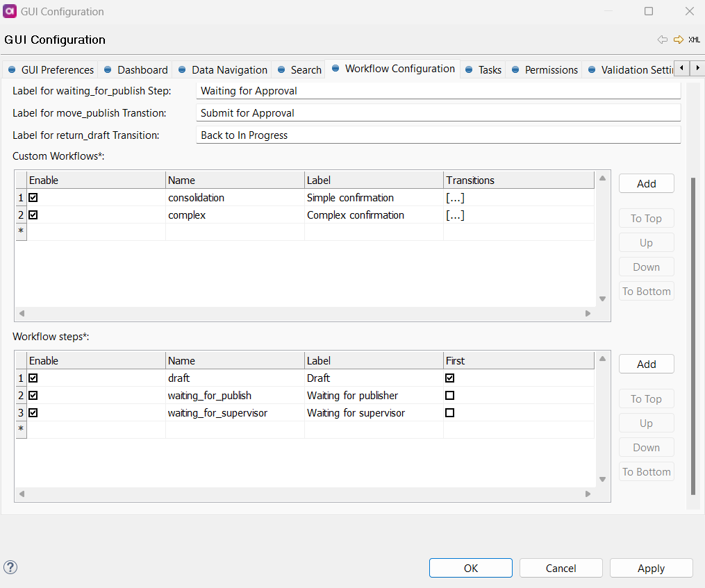Click the help question mark icon

(10, 567)
